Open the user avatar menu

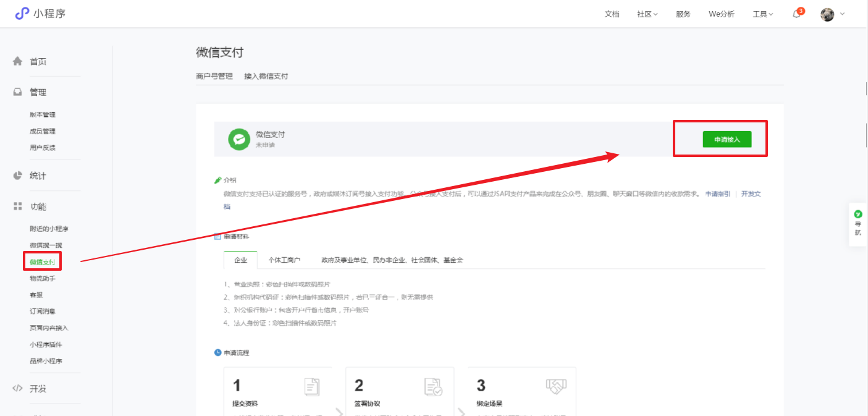click(x=827, y=14)
